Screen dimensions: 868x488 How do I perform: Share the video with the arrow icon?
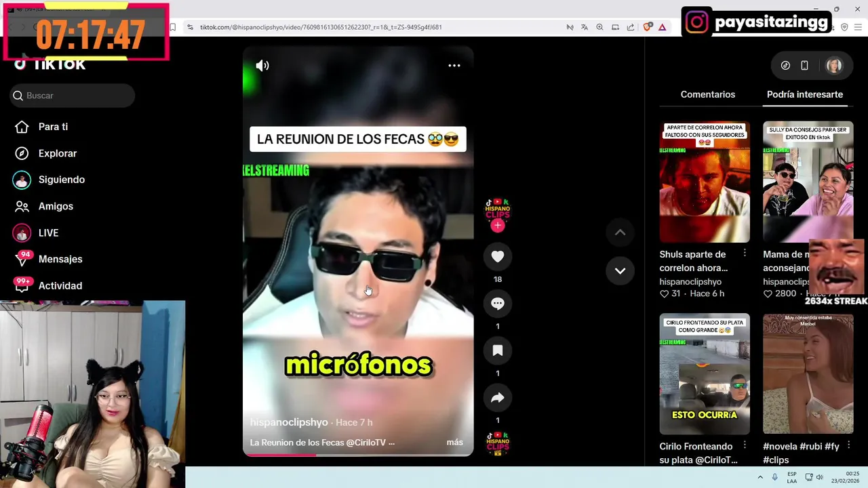[x=498, y=398]
